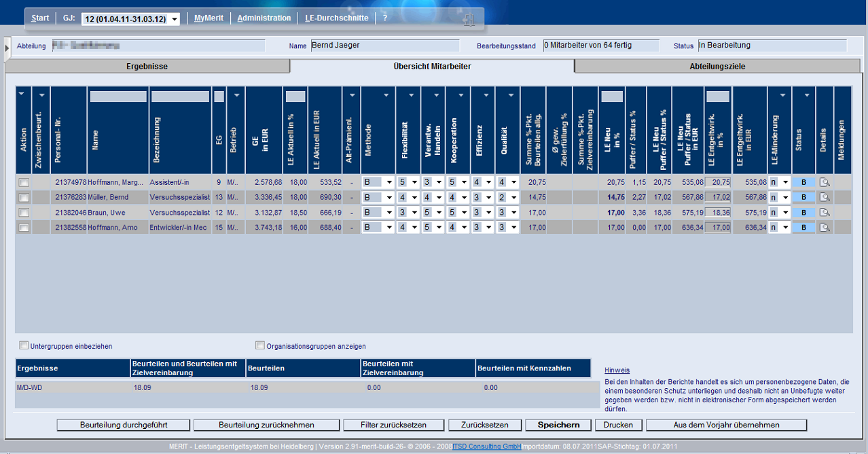868x454 pixels.
Task: Tick the Aktion checkbox for Müller, Bernd
Action: [x=24, y=197]
